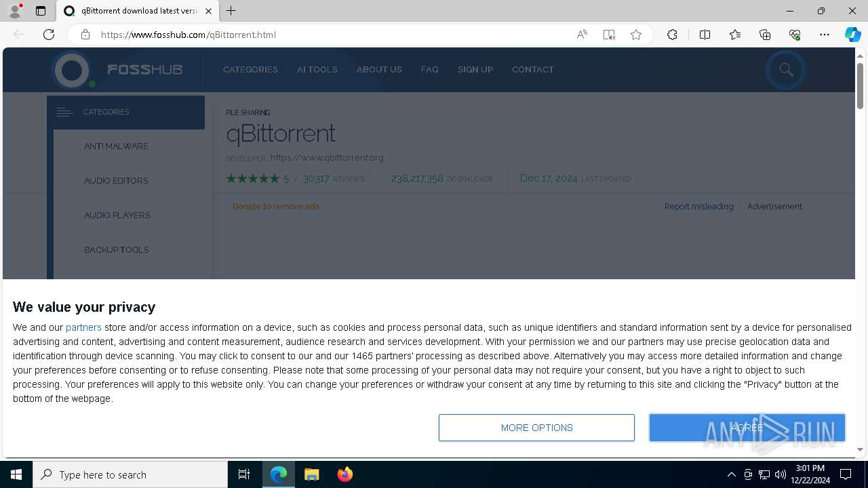Screen dimensions: 868x488
Task: Click the Edge icon in taskbar
Action: click(279, 474)
